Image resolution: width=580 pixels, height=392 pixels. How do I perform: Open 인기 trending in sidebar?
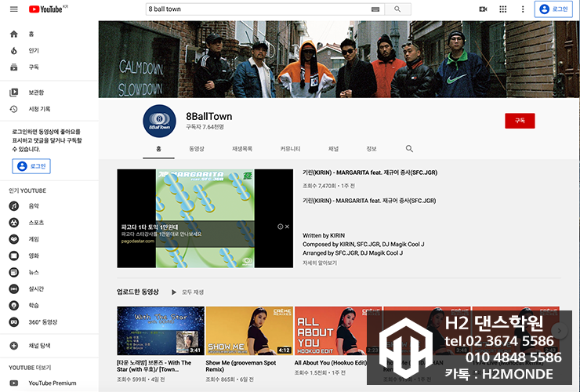[49, 51]
